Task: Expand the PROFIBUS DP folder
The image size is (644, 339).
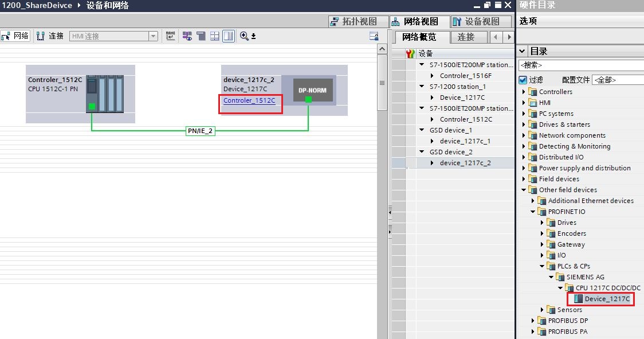Action: coord(533,321)
